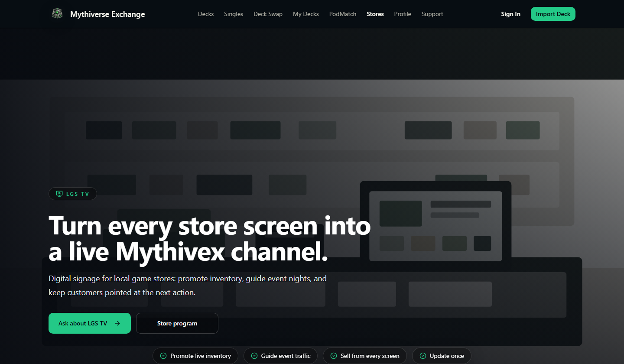Click the headline 'Turn every store screen into'
624x364 pixels.
coord(210,226)
